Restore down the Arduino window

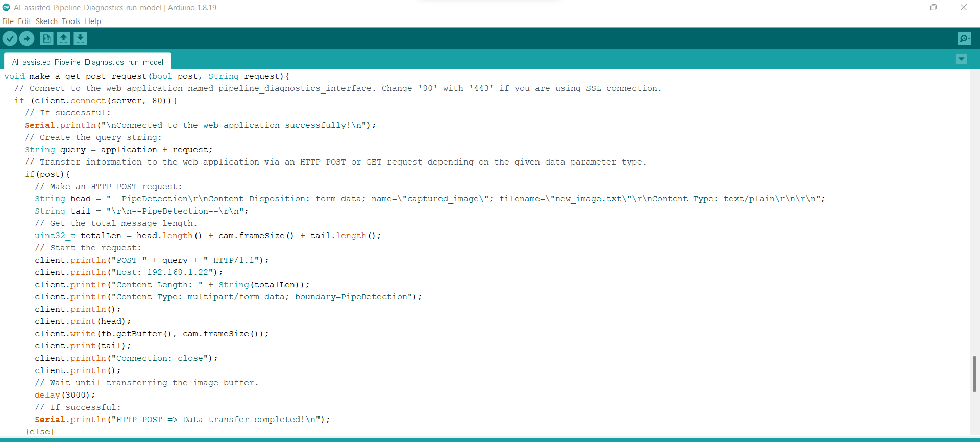[934, 7]
